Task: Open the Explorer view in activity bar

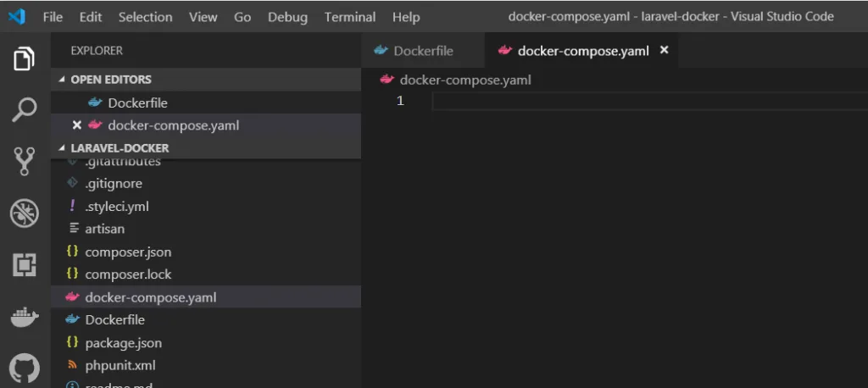Action: point(24,58)
